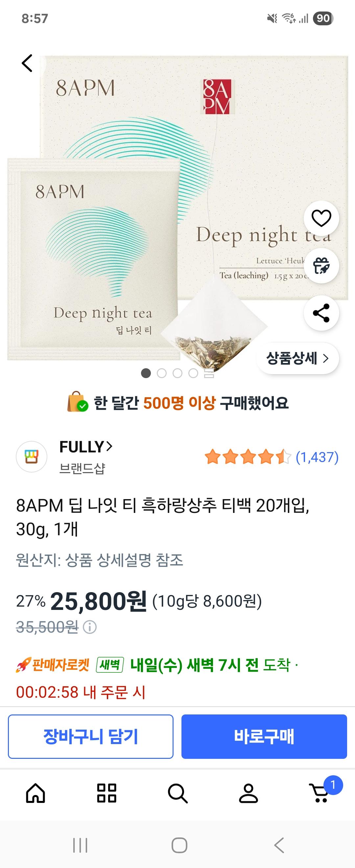
Task: Open the 1,437 reviews
Action: coord(317,457)
